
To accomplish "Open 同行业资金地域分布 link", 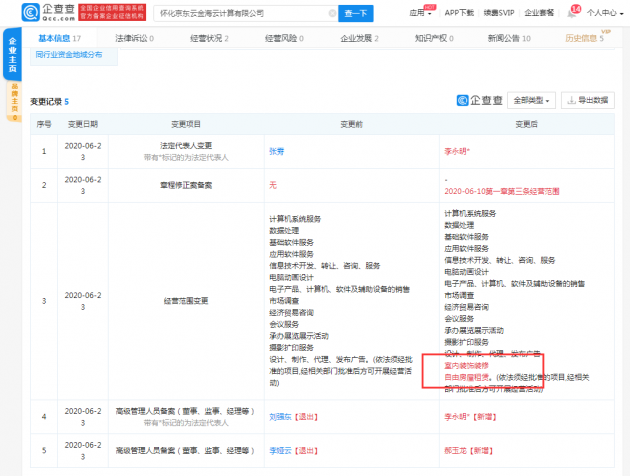I will pos(69,55).
